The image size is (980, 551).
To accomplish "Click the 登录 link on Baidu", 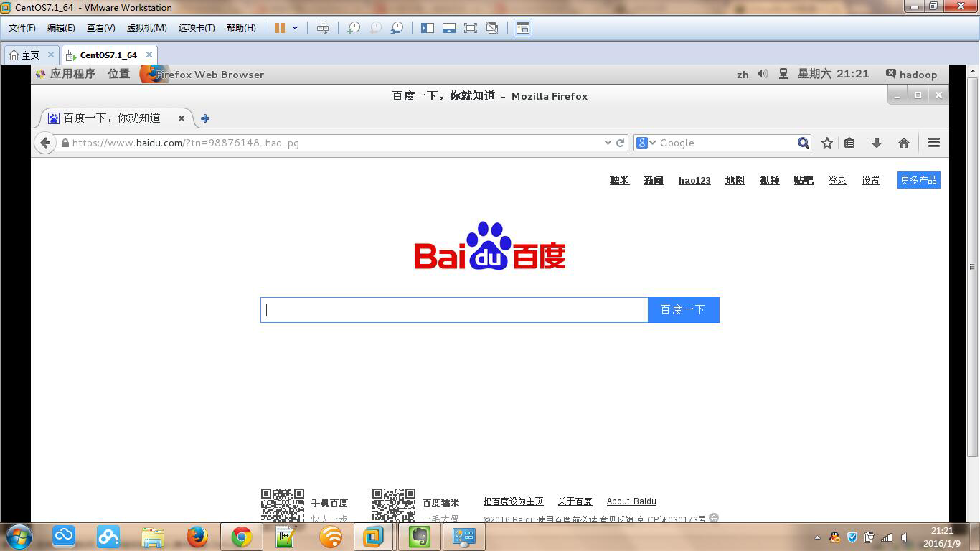I will 837,180.
